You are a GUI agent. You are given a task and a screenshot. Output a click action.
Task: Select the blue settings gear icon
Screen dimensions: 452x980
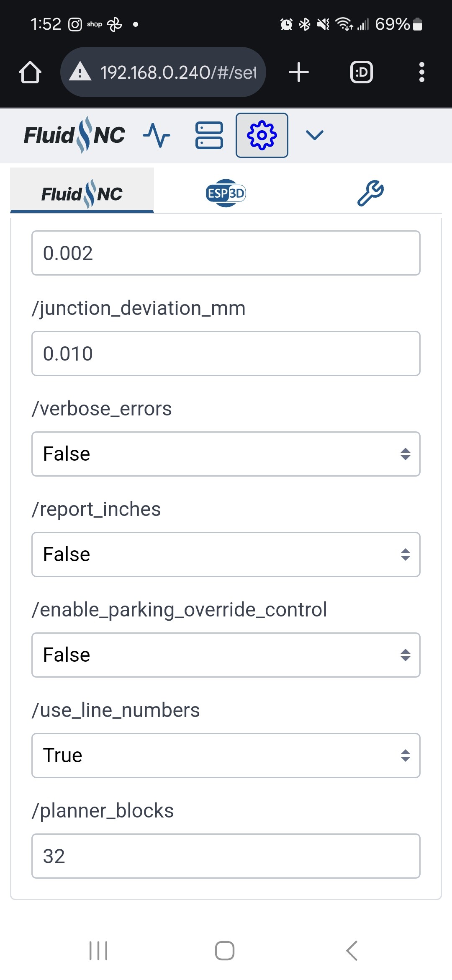pyautogui.click(x=262, y=135)
